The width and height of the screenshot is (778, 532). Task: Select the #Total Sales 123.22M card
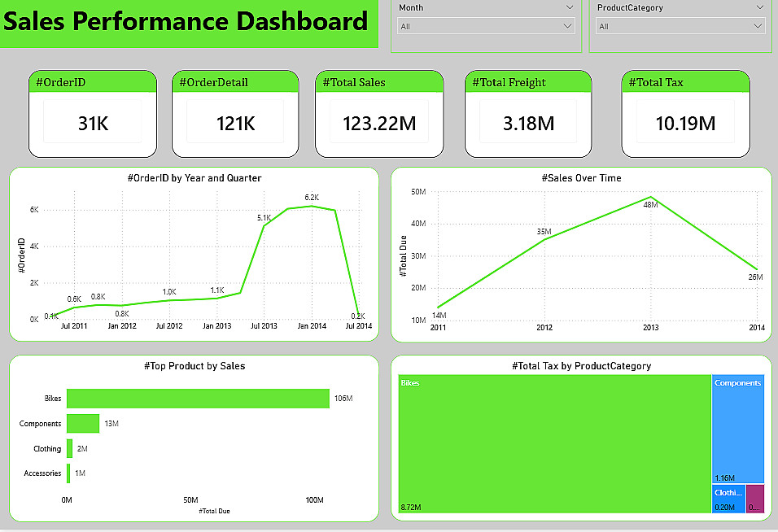point(379,114)
